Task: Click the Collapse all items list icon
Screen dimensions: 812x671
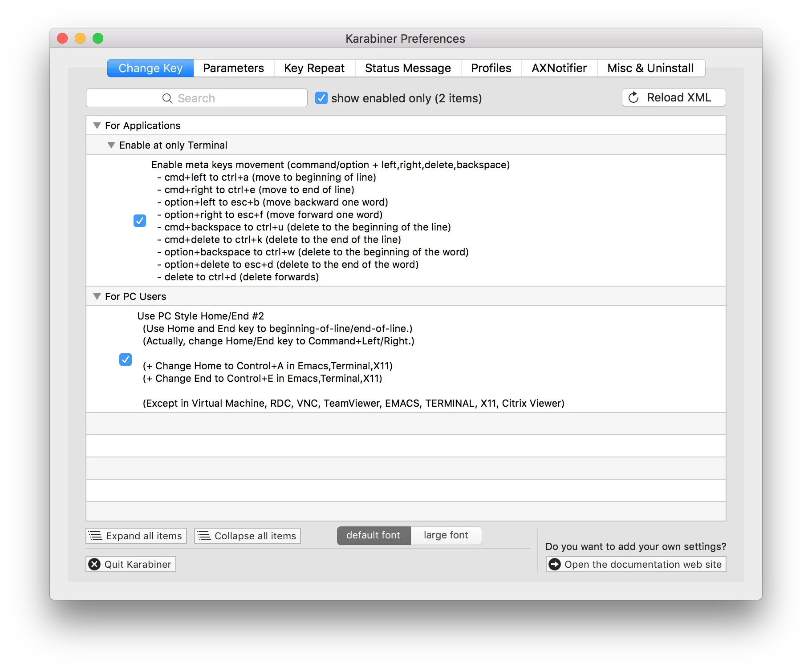Action: tap(204, 536)
